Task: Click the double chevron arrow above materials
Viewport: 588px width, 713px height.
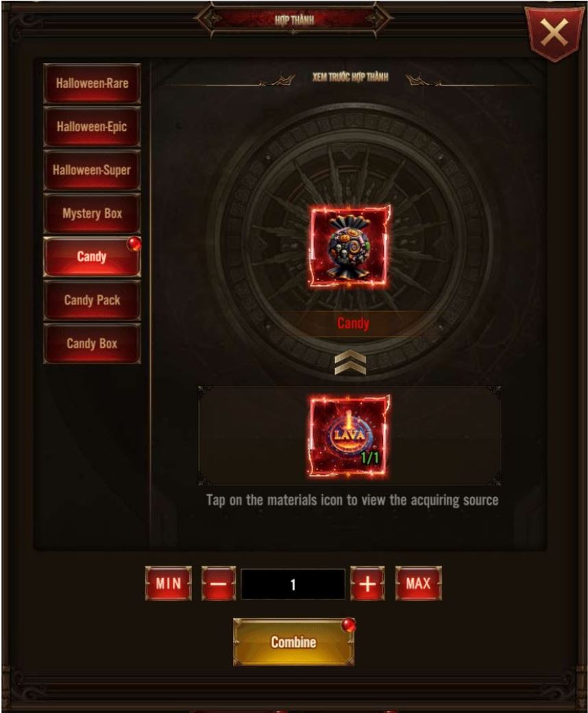Action: tap(350, 363)
